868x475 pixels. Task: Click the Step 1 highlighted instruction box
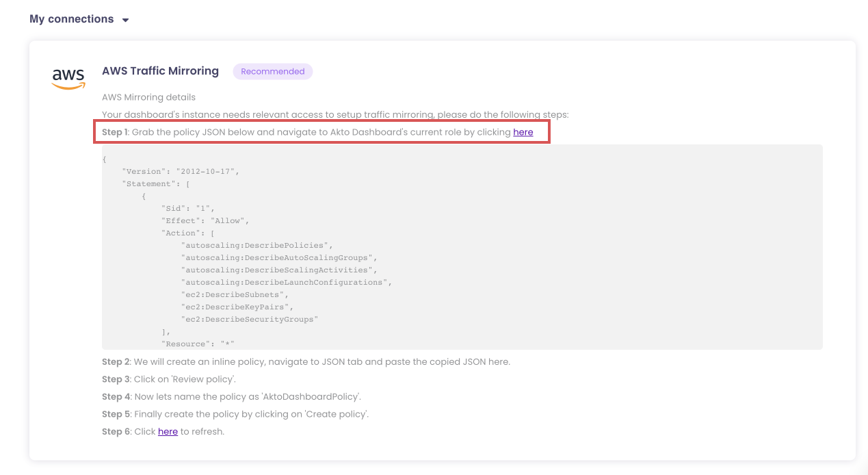click(x=321, y=131)
